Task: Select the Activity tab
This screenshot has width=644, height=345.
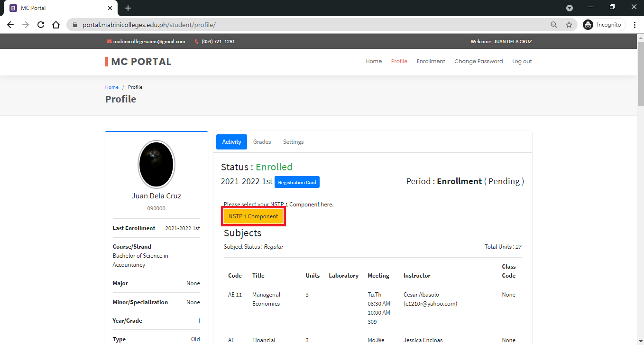Action: point(232,142)
